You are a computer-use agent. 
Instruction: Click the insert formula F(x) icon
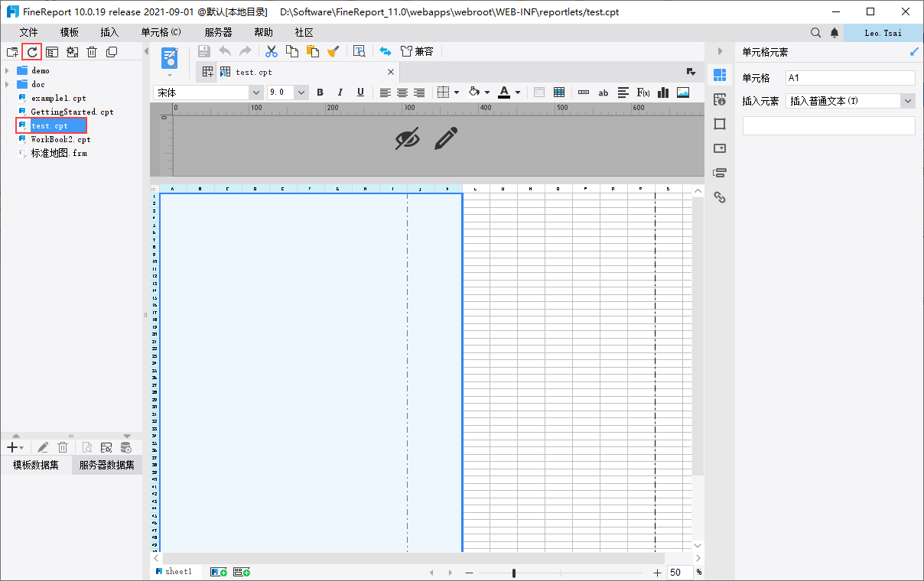click(643, 93)
